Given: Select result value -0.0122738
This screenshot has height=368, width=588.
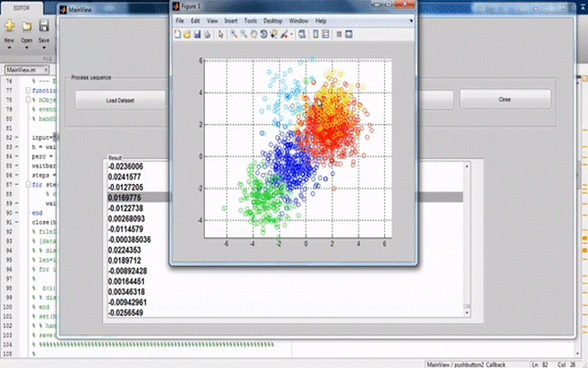Looking at the screenshot, I should click(126, 209).
